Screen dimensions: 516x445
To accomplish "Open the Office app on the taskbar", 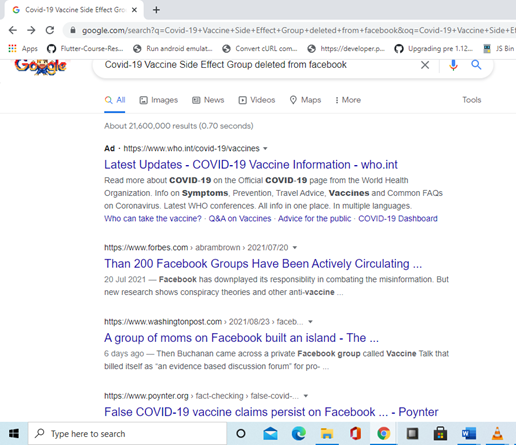I will coord(355,434).
